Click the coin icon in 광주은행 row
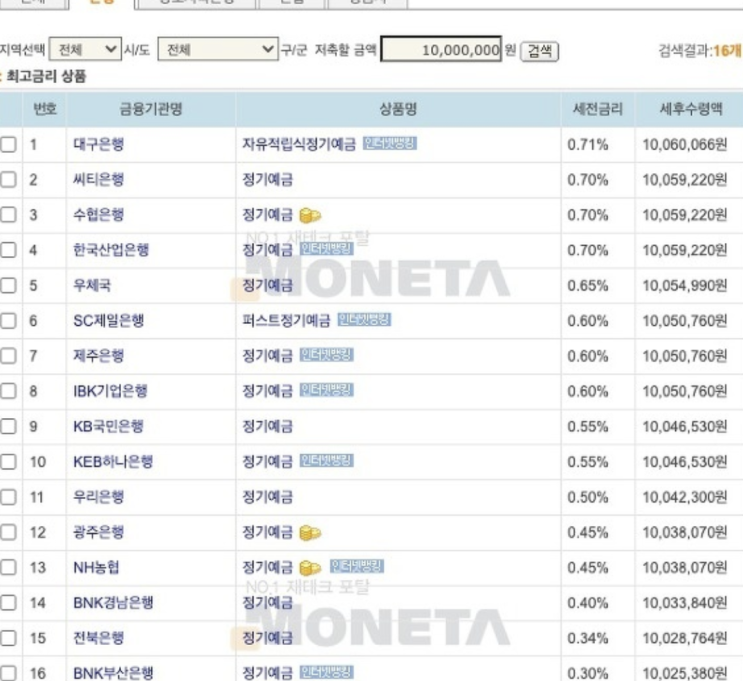 tap(310, 533)
